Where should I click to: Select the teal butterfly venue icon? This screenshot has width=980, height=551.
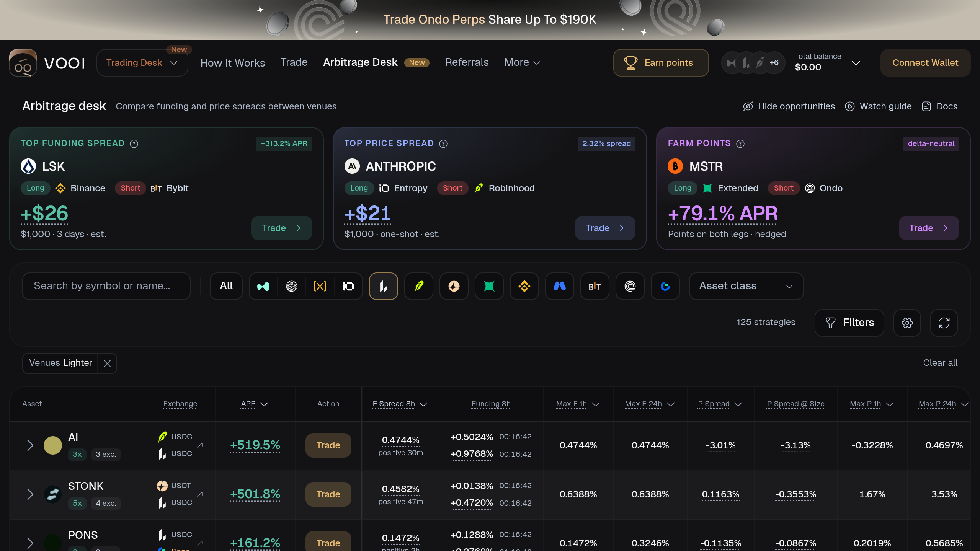coord(263,286)
